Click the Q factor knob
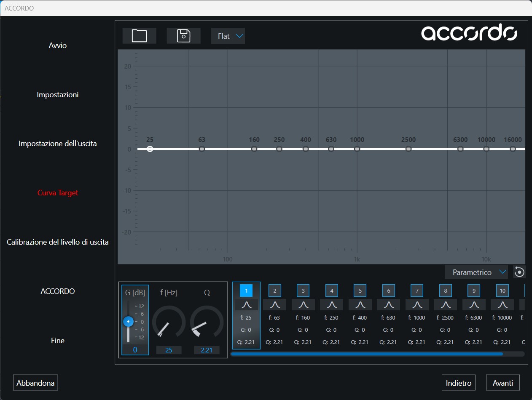Screen dimensions: 532x400 [207, 322]
